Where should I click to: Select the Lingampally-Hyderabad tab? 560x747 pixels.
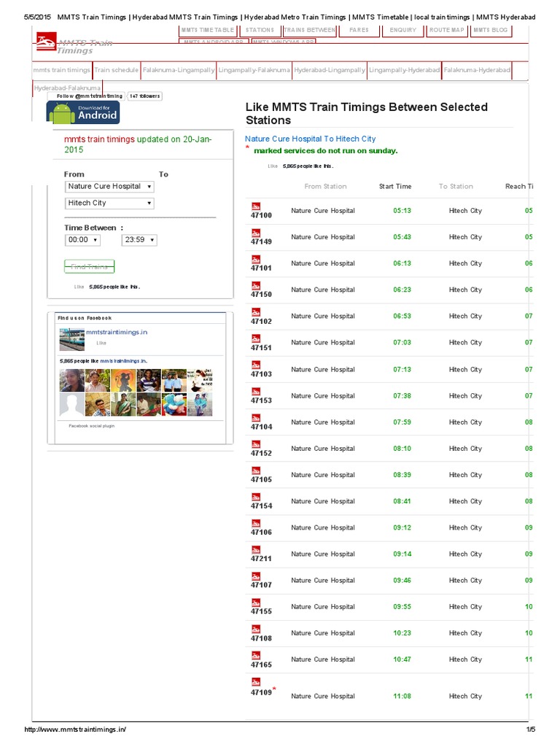(x=404, y=70)
